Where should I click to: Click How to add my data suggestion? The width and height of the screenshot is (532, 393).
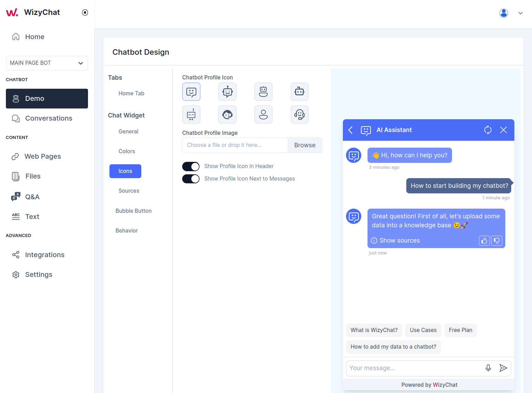[393, 347]
